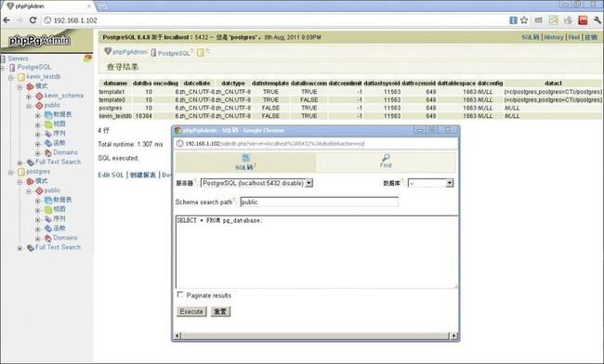Click the red extension icon in browser toolbar

pos(583,20)
